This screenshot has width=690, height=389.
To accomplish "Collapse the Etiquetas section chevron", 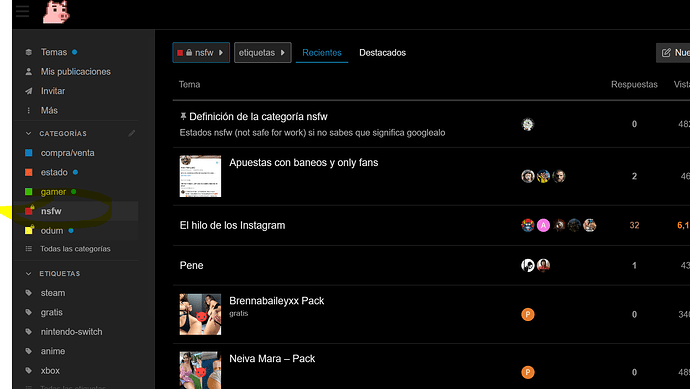I will 29,274.
